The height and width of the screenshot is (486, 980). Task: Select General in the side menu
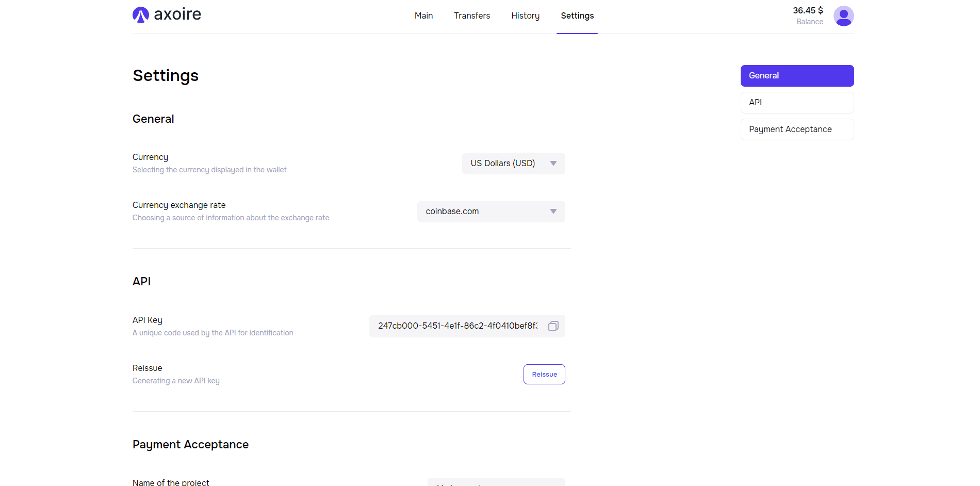coord(797,76)
